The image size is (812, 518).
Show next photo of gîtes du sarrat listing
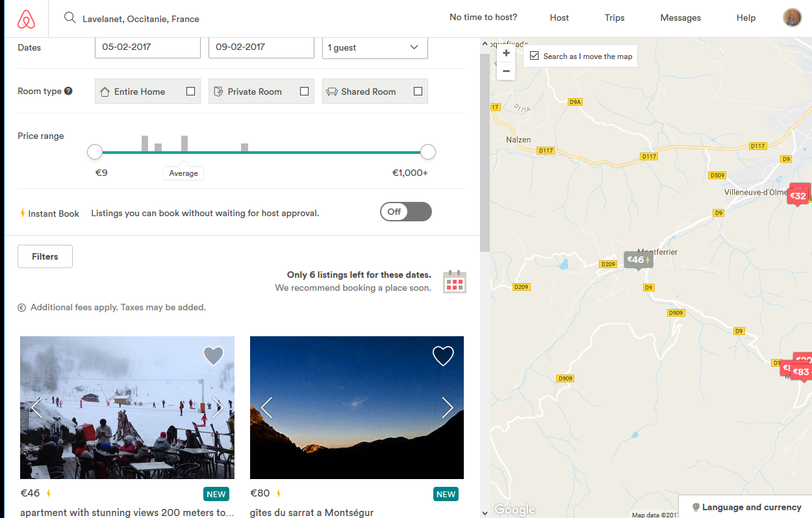pyautogui.click(x=447, y=408)
